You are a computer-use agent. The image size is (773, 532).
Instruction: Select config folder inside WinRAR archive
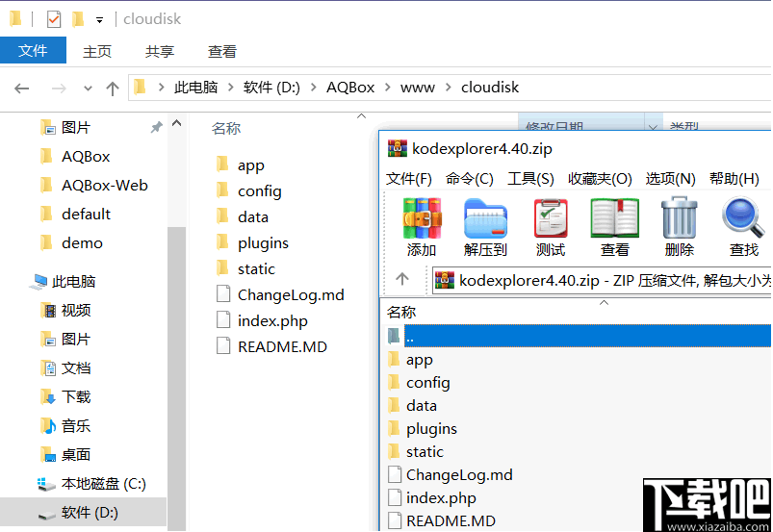point(428,382)
